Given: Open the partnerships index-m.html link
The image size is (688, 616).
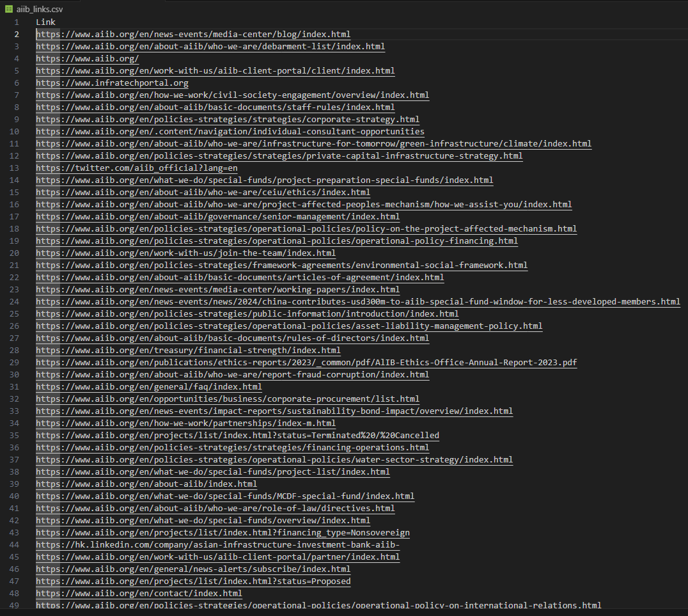Looking at the screenshot, I should pos(185,423).
